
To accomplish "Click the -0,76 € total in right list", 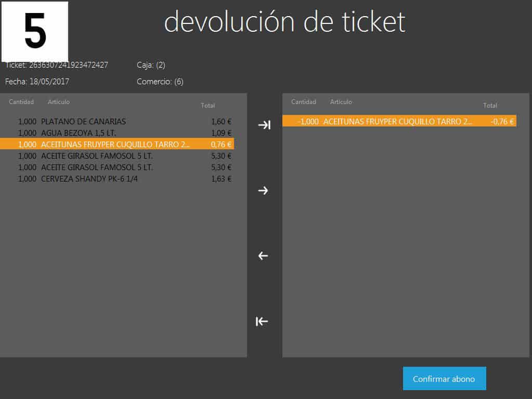I will click(x=502, y=121).
